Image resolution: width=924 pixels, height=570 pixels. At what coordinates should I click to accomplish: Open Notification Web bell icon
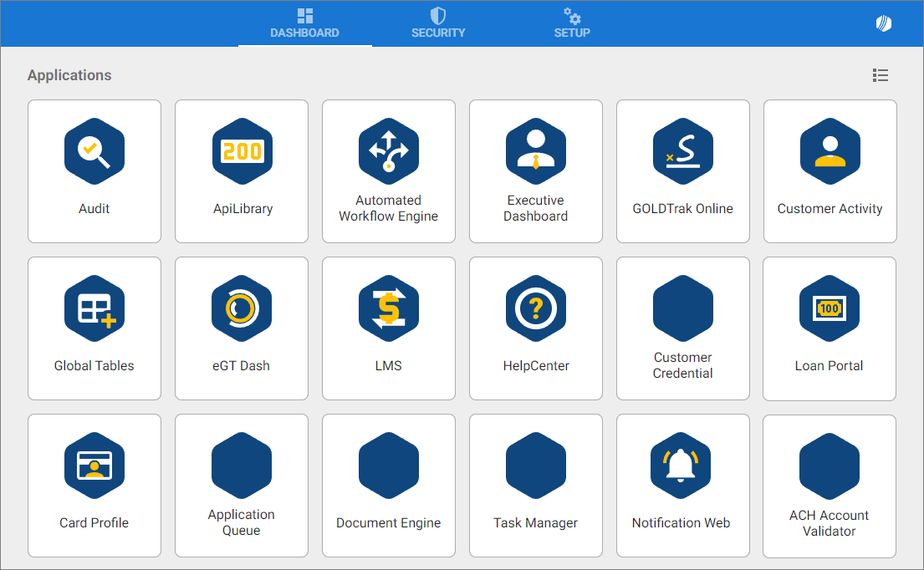coord(682,466)
